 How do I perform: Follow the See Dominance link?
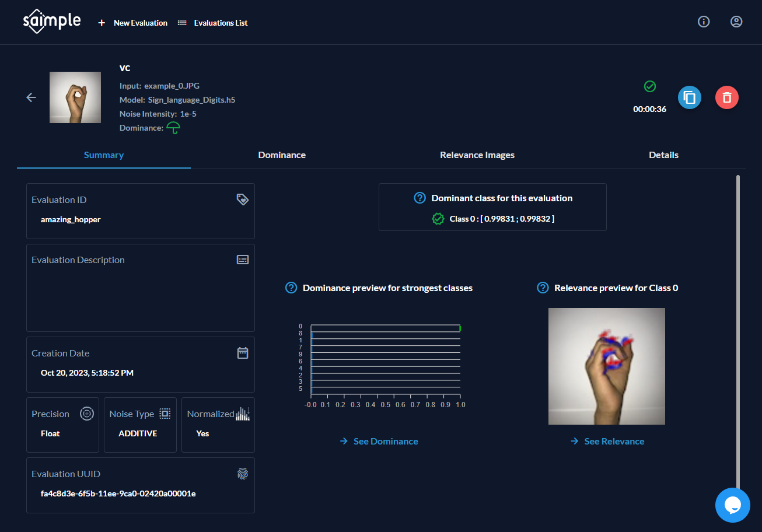379,442
